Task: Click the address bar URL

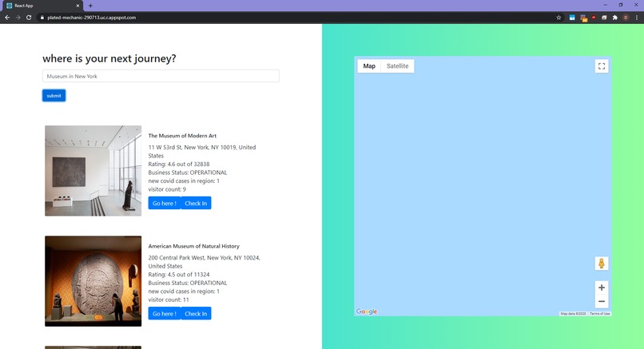Action: (x=92, y=18)
